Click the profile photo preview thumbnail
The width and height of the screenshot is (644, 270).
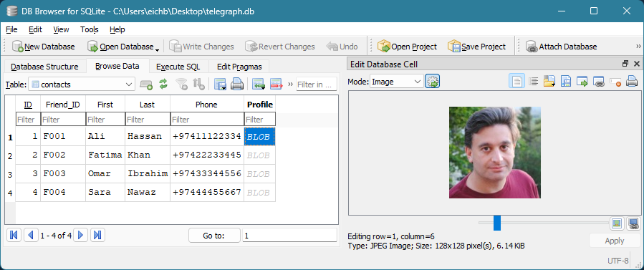(x=494, y=153)
